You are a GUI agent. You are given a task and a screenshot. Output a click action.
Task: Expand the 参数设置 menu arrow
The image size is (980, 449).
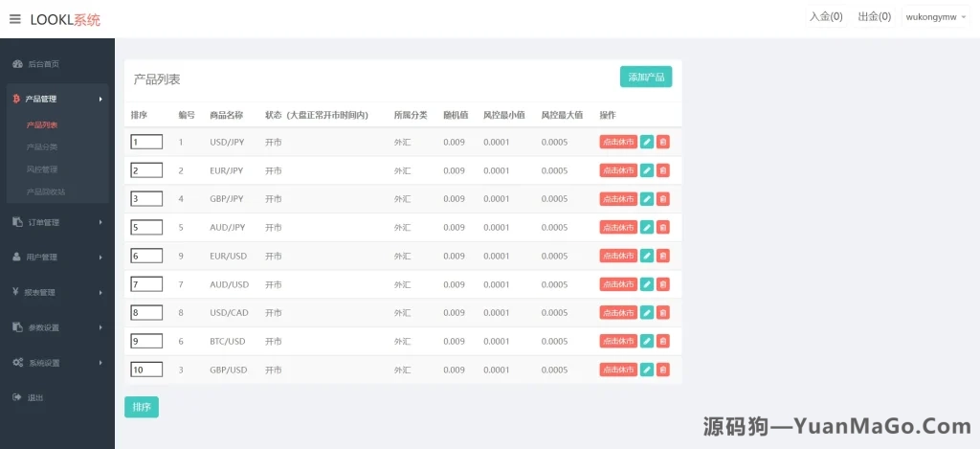(x=100, y=327)
